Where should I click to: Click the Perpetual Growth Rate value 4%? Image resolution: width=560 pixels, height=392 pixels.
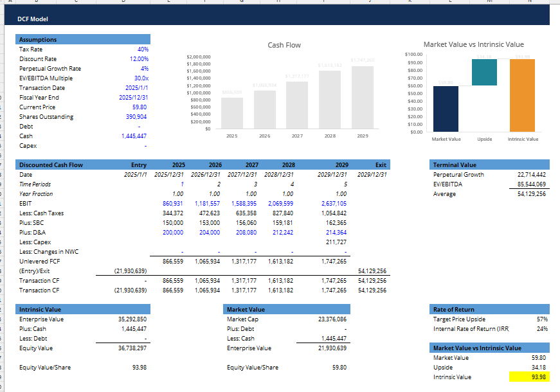tap(144, 69)
